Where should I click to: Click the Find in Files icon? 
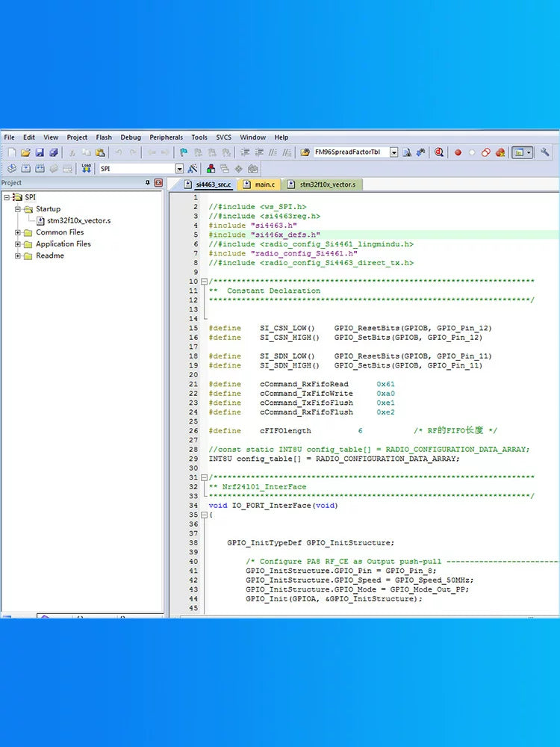point(305,152)
